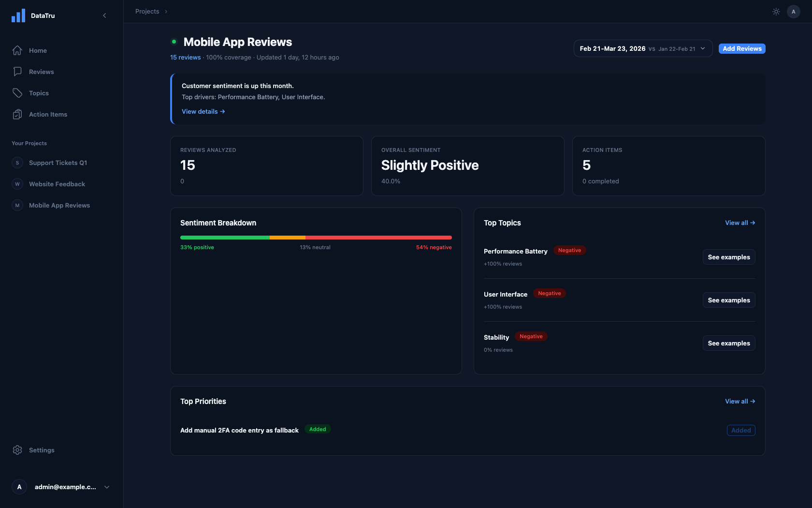Open the Projects breadcrumb dropdown arrow
812x508 pixels.
tap(165, 11)
